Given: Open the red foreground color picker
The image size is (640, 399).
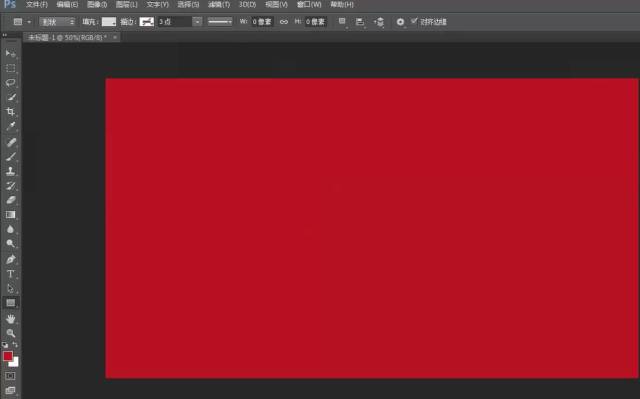Looking at the screenshot, I should tap(8, 356).
